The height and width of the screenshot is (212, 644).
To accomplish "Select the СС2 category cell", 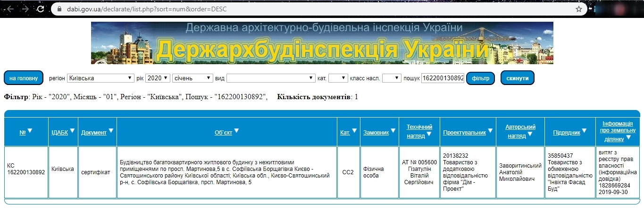I will 348,172.
